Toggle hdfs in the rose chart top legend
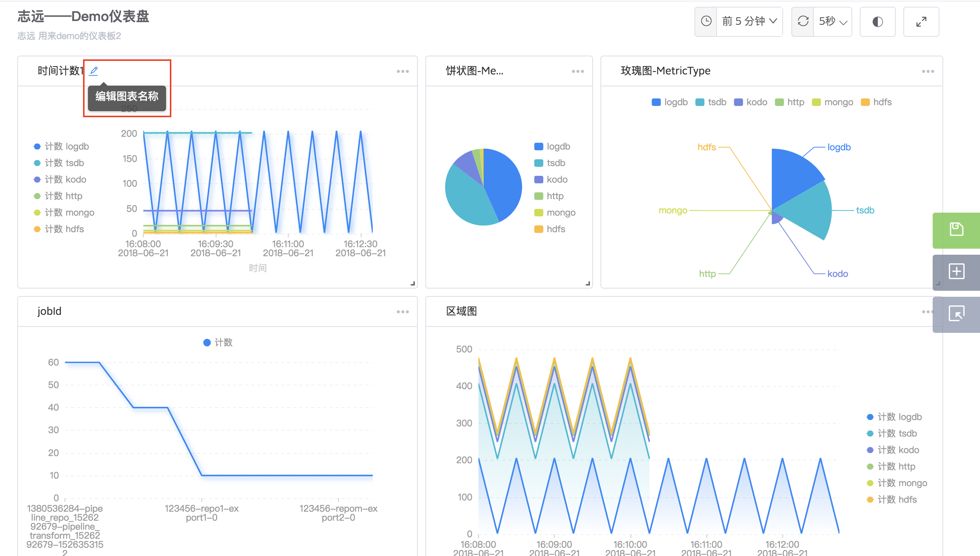Viewport: 980px width, 556px height. (x=876, y=102)
